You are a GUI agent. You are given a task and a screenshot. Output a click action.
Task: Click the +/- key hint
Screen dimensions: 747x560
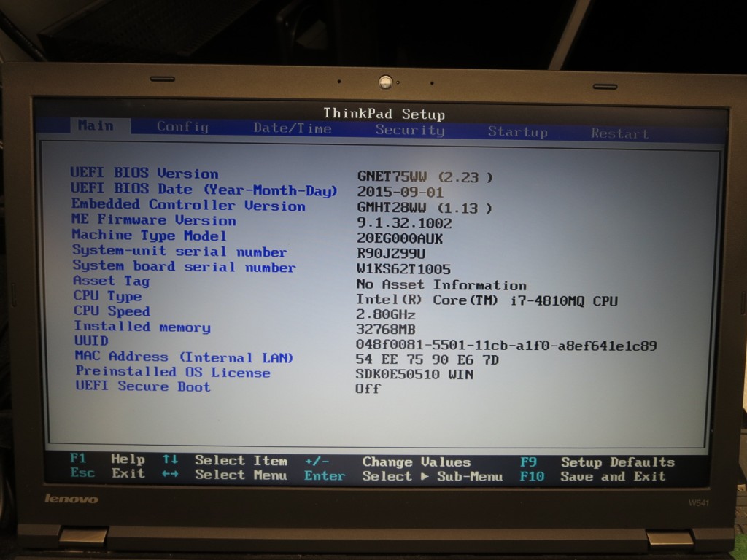click(x=317, y=462)
